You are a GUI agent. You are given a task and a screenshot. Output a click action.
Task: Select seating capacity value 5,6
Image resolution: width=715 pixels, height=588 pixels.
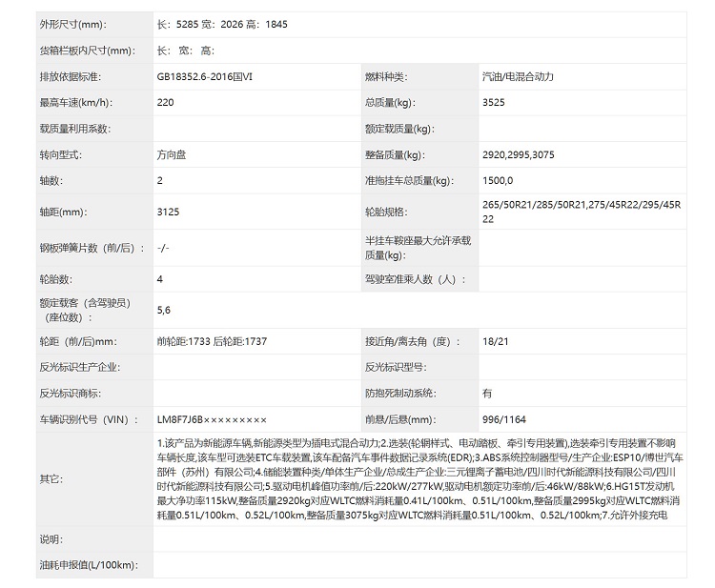click(164, 311)
